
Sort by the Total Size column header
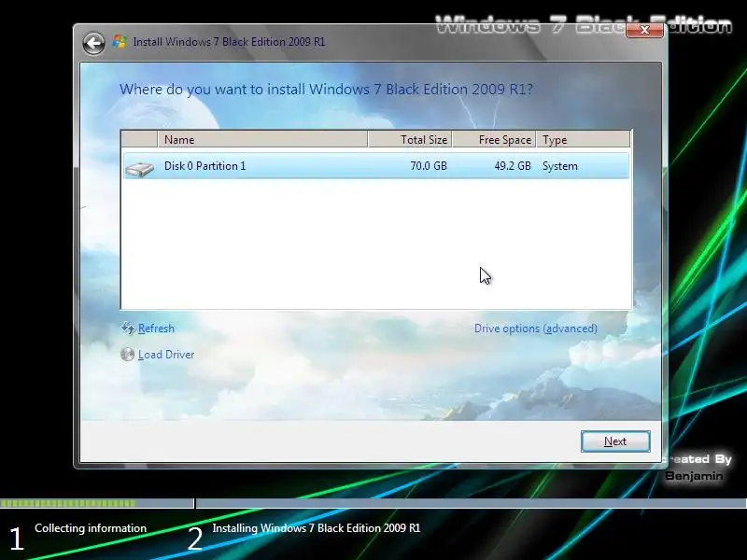click(x=410, y=139)
